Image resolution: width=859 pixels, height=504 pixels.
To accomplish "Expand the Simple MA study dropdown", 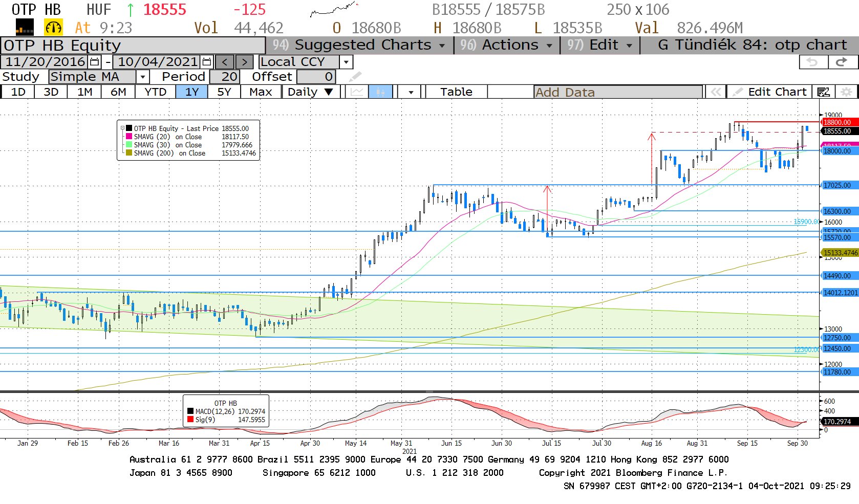I will [x=143, y=77].
